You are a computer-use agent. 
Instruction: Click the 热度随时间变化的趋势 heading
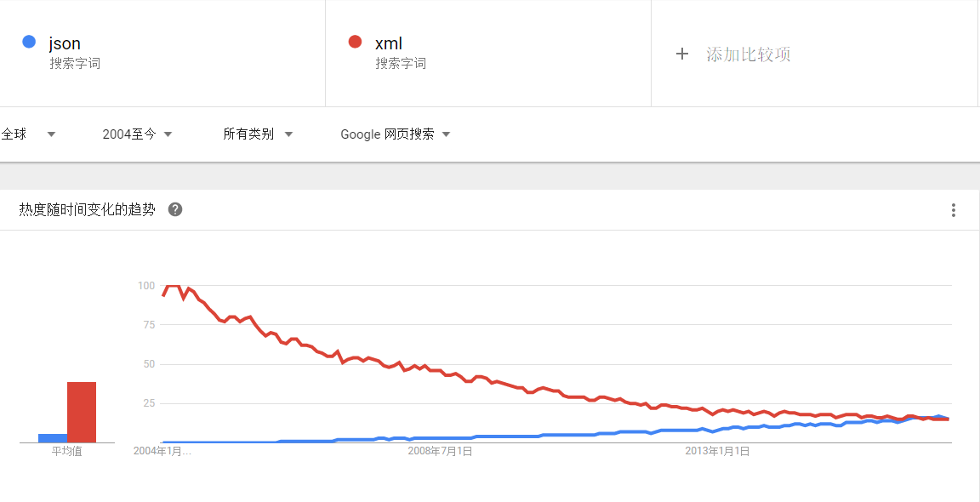tap(88, 209)
